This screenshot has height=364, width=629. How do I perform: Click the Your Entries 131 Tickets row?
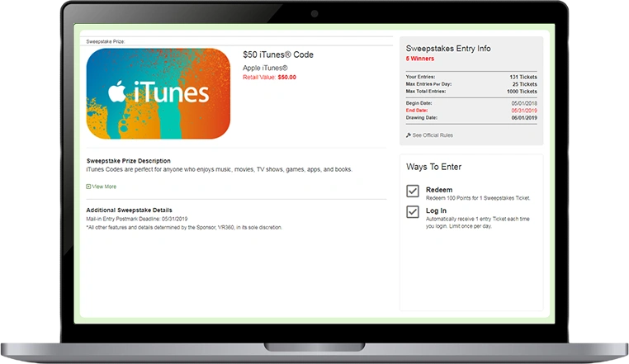point(471,77)
